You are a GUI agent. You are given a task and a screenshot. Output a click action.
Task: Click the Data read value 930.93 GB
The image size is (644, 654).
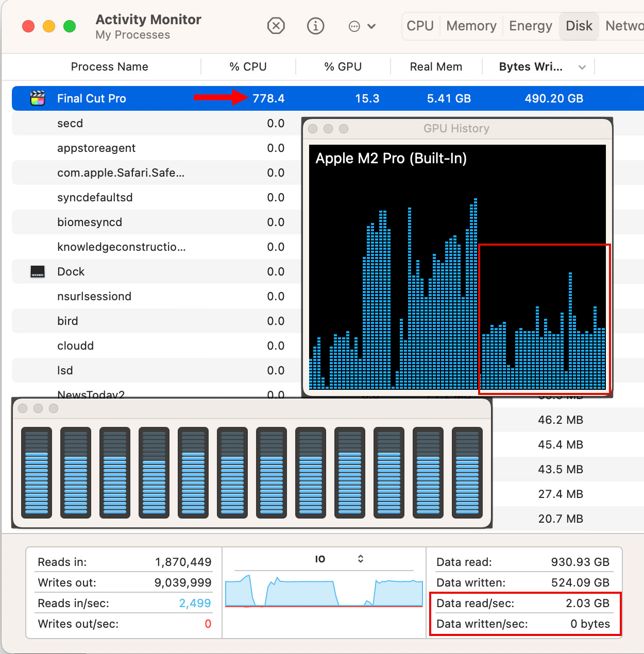click(x=580, y=562)
